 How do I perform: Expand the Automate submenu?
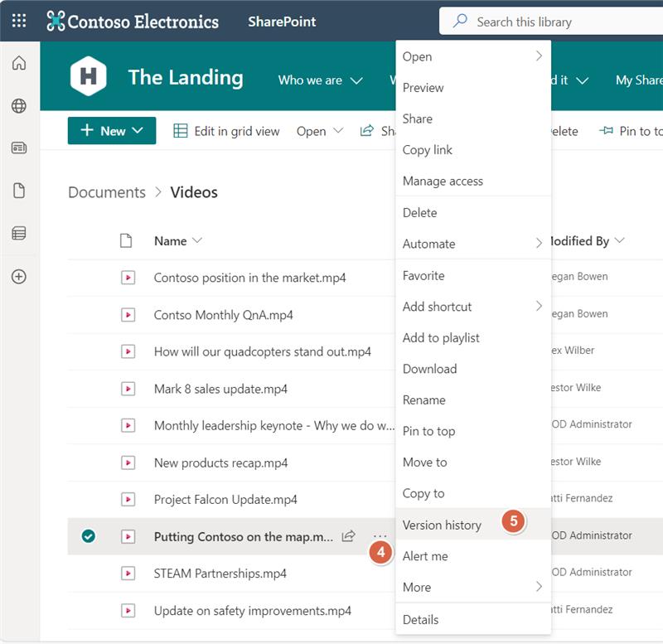pyautogui.click(x=539, y=243)
